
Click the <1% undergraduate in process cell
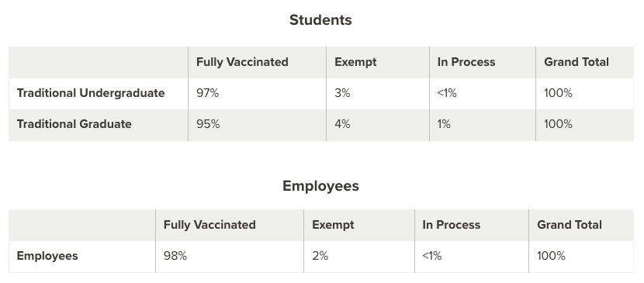447,93
